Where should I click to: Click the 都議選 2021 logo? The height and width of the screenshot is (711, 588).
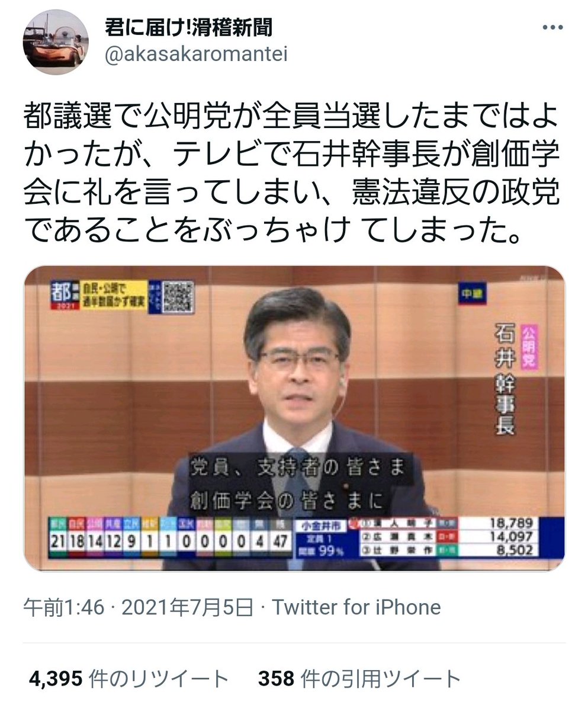point(64,298)
